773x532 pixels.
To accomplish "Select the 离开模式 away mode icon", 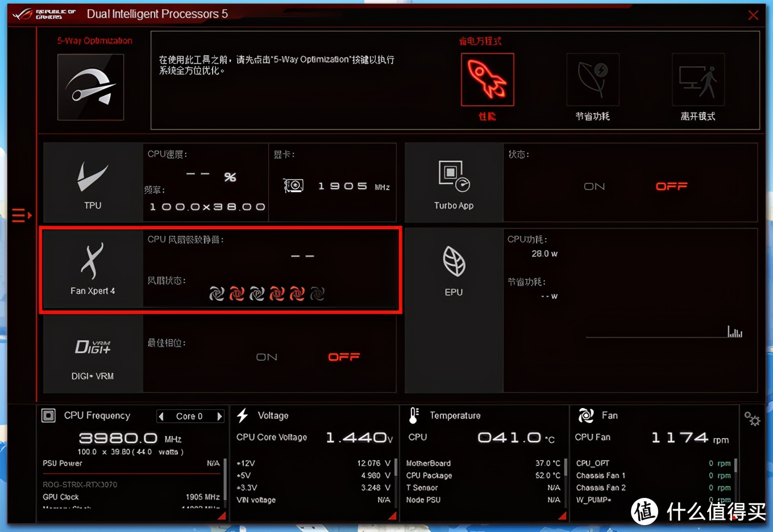I will pos(698,80).
